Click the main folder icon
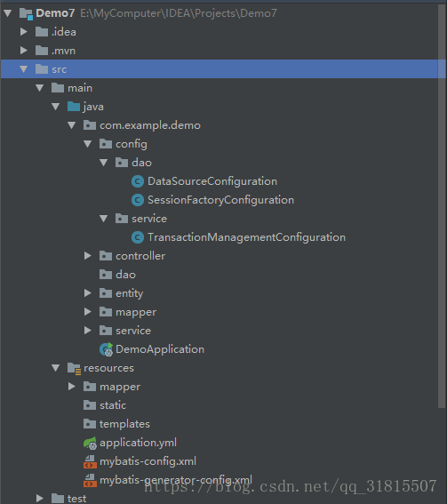This screenshot has width=447, height=504. pos(58,88)
